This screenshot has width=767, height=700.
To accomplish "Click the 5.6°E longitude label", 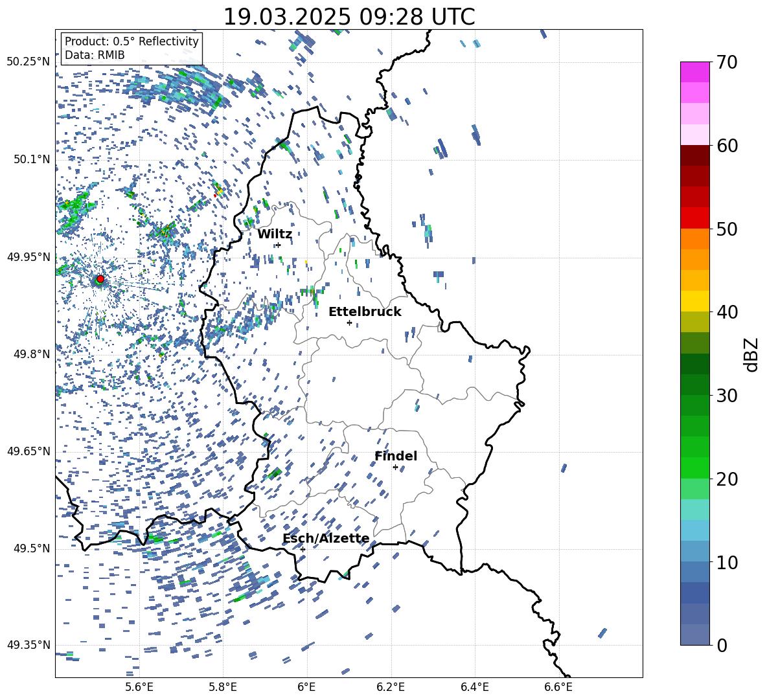I will click(139, 688).
